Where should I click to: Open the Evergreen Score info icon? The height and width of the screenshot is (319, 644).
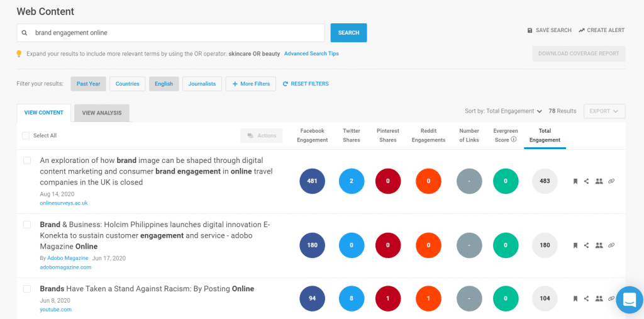tap(513, 140)
